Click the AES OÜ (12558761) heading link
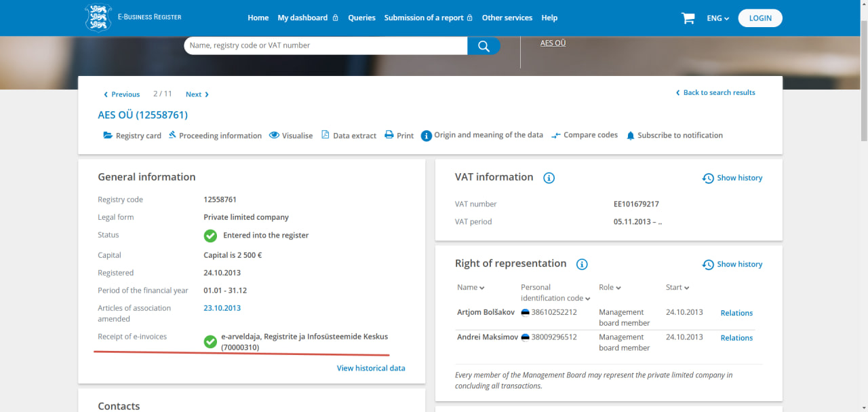Viewport: 868px width, 412px height. [143, 115]
